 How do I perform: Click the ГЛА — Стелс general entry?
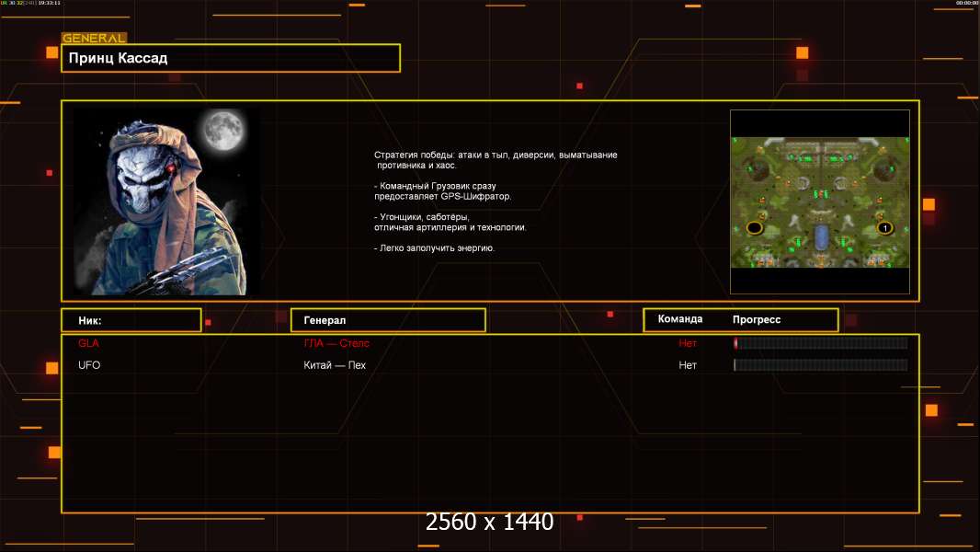[x=336, y=343]
